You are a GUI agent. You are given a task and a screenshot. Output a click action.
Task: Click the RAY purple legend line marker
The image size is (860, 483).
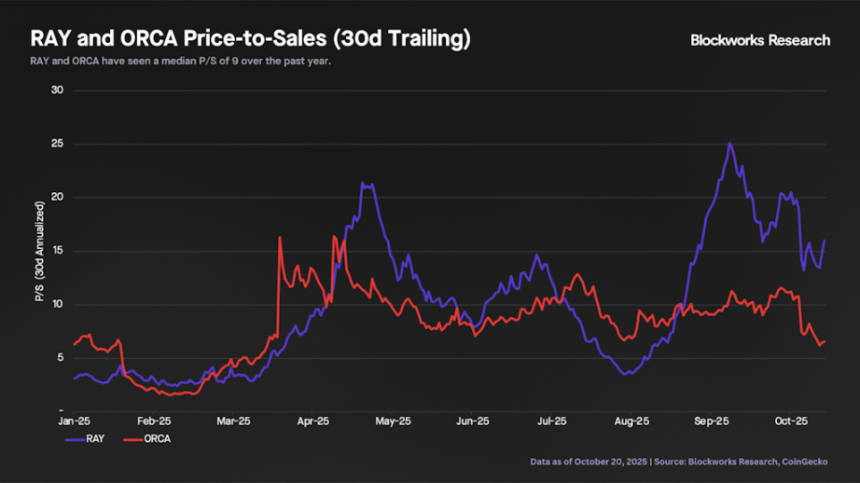[77, 438]
